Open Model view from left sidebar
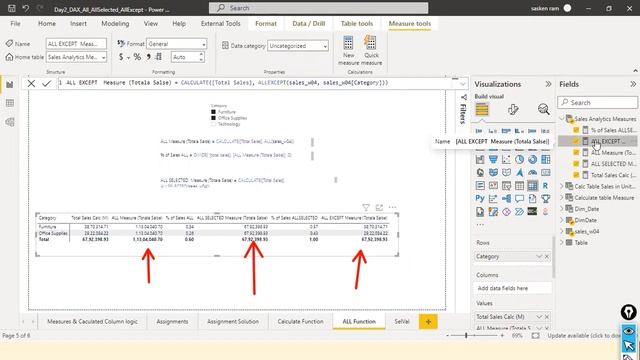640x360 pixels. pyautogui.click(x=10, y=122)
